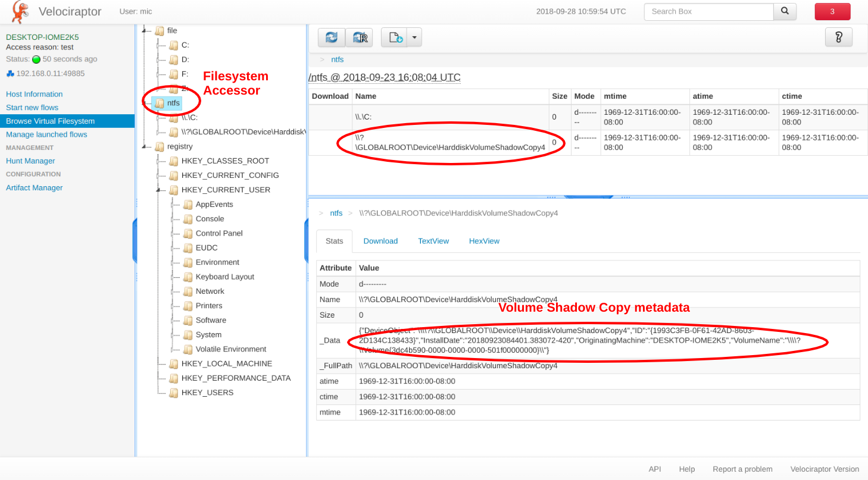Viewport: 868px width, 480px height.
Task: Switch to the TextView tab
Action: (x=433, y=241)
